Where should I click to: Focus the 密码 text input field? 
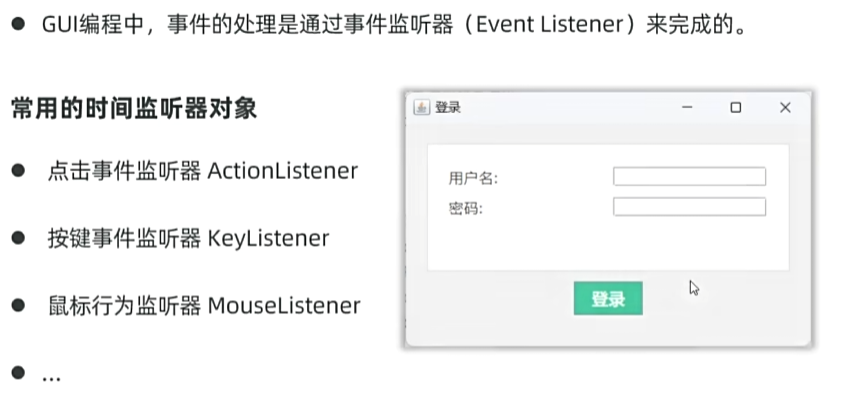[x=689, y=207]
